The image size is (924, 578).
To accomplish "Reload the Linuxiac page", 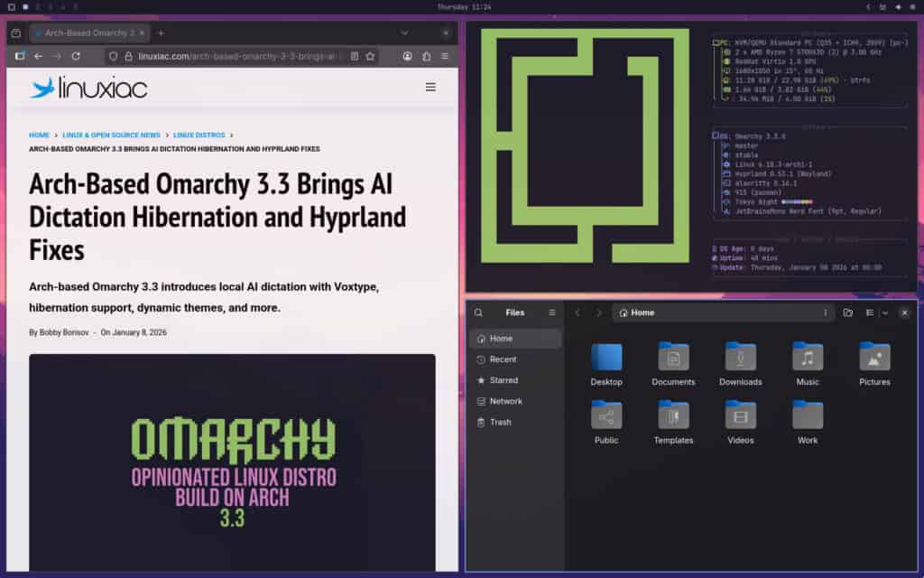I will coord(75,55).
